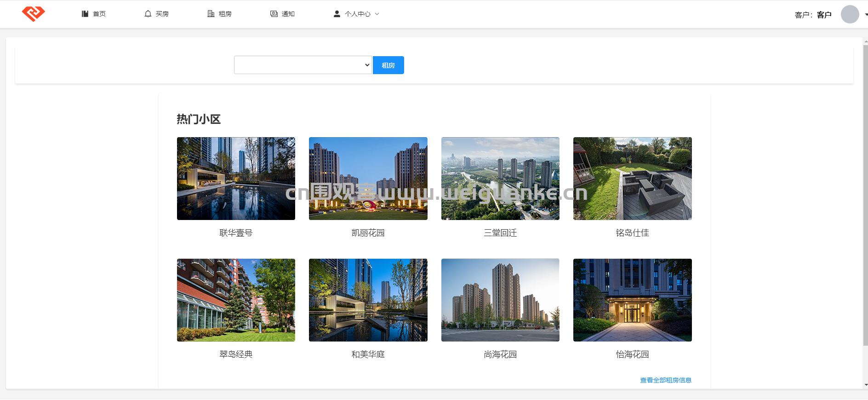Click the 首页 home icon
The image size is (868, 400).
coord(85,14)
